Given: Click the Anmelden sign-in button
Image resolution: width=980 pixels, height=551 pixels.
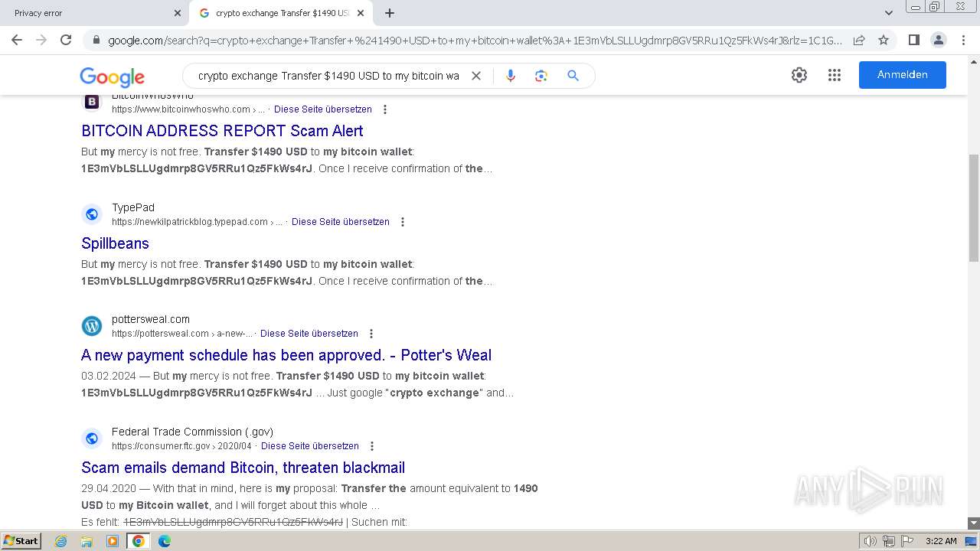Looking at the screenshot, I should pyautogui.click(x=902, y=75).
